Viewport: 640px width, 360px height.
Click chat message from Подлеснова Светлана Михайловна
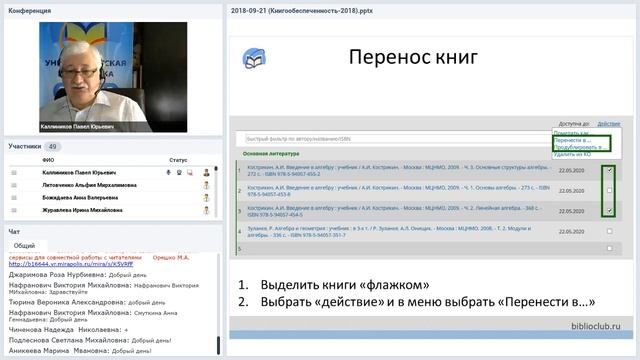[90, 340]
